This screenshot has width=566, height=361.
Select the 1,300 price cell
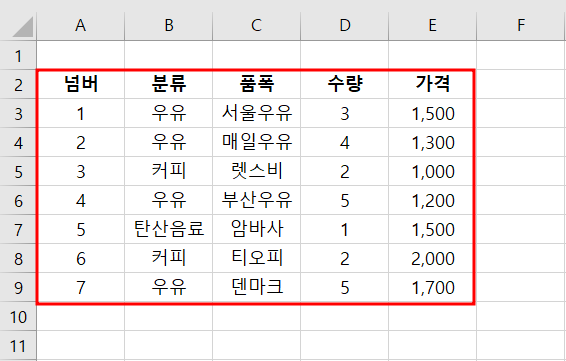tap(432, 142)
